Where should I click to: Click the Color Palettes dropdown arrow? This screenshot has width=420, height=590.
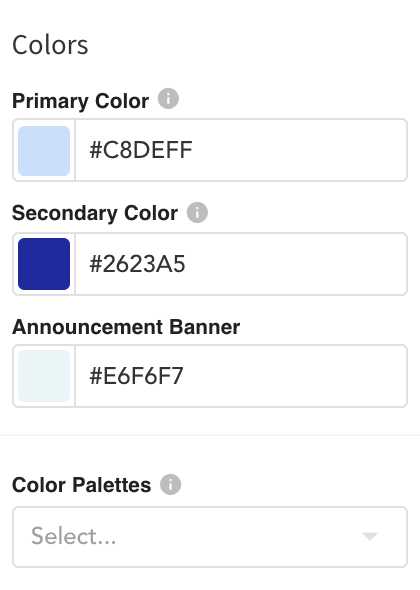(370, 536)
